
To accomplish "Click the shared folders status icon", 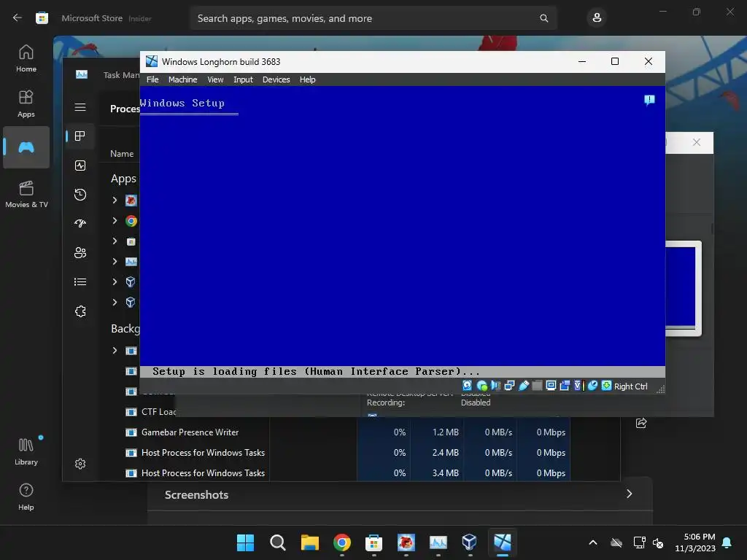I will coord(537,386).
